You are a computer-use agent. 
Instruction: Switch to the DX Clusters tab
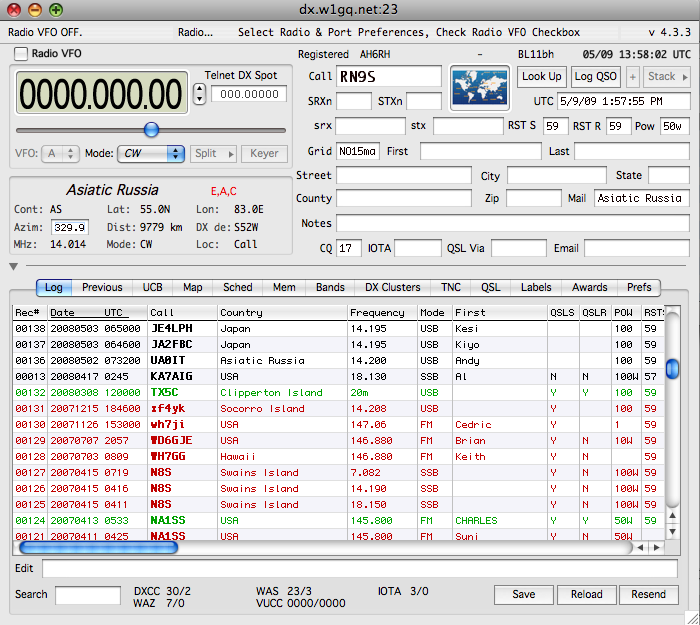click(x=392, y=288)
